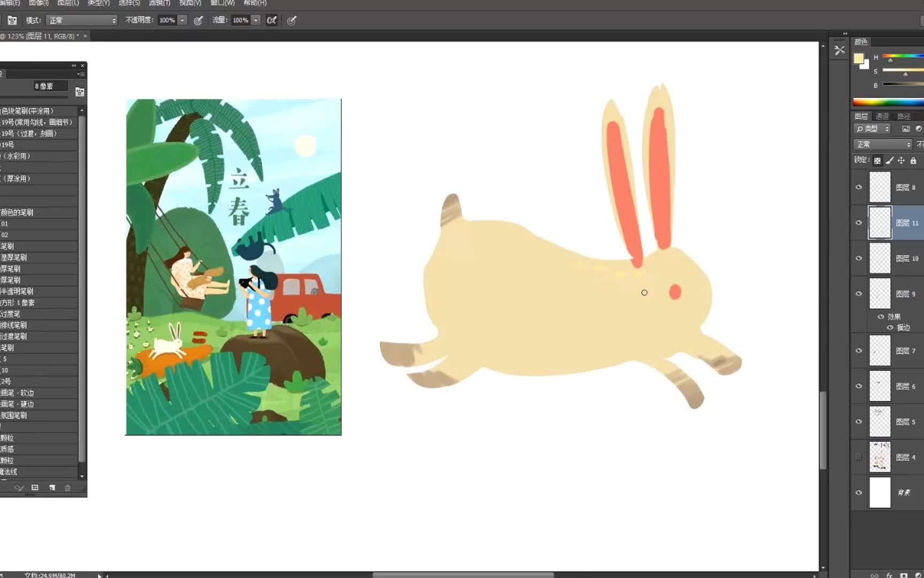Create new brush preset icon
The width and height of the screenshot is (924, 578).
[52, 488]
